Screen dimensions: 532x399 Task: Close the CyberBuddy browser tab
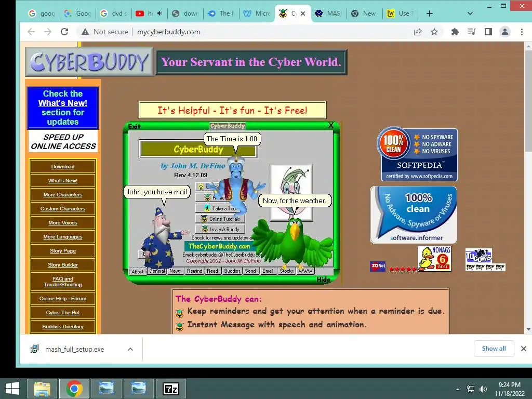pos(303,14)
